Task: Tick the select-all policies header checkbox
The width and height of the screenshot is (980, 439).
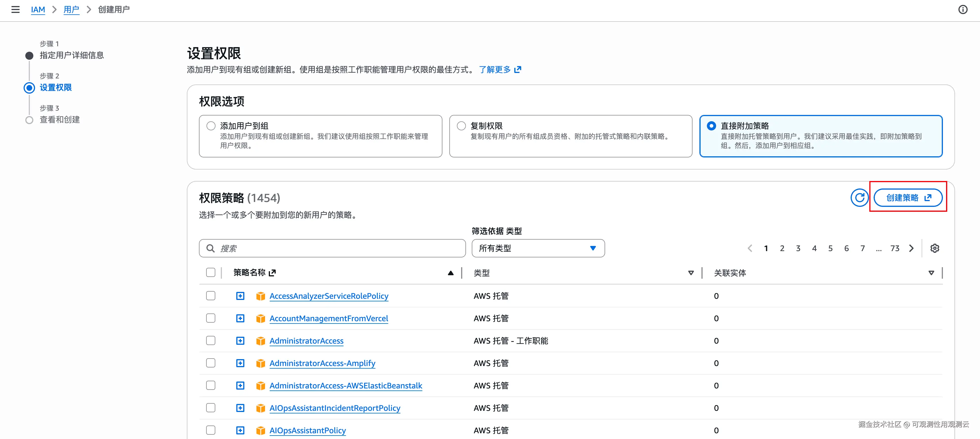Action: [210, 272]
